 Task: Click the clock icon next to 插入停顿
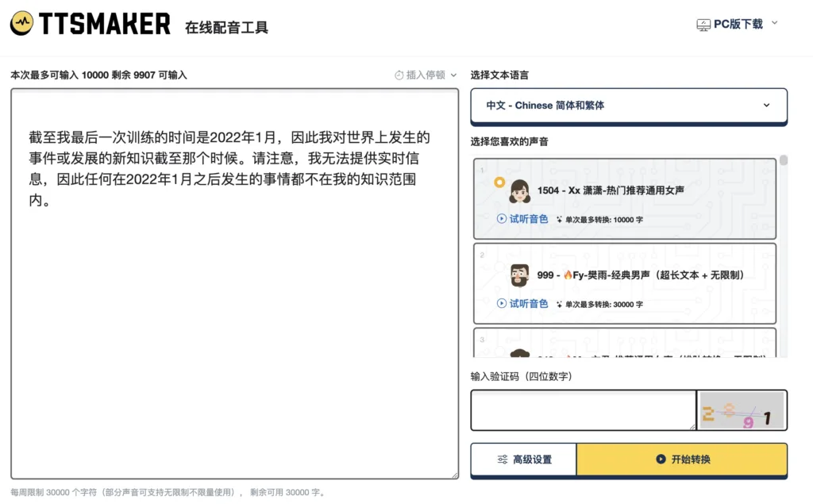tap(399, 75)
